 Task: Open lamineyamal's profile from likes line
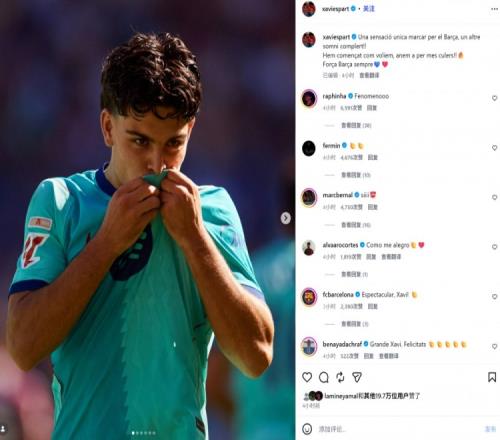[341, 396]
